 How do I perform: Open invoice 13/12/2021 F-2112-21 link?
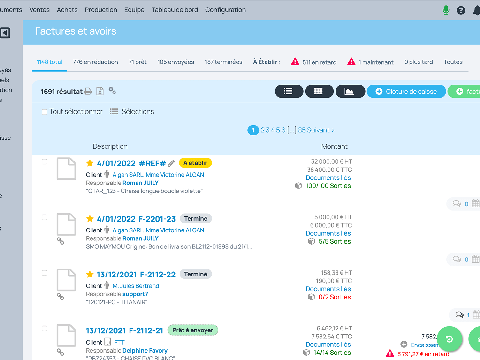(124, 330)
